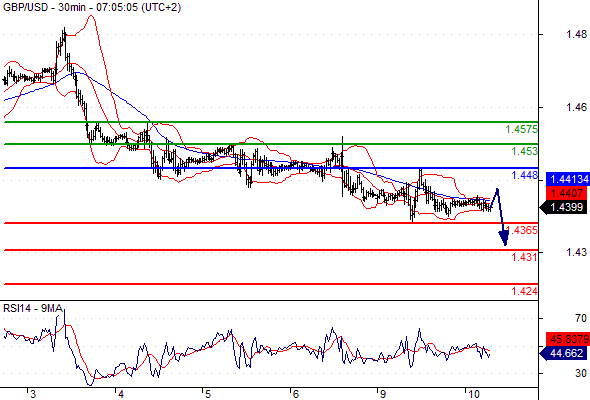Click the 1.48 price axis label

[x=576, y=34]
